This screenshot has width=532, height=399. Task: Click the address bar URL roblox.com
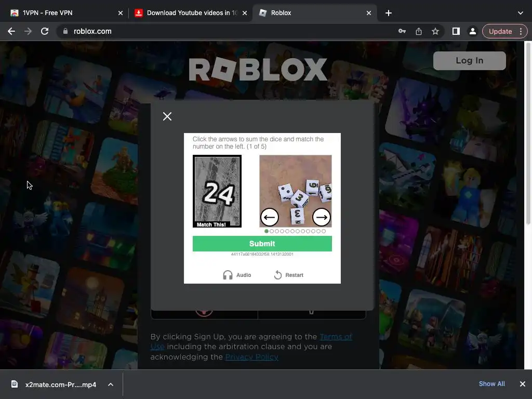pyautogui.click(x=92, y=31)
